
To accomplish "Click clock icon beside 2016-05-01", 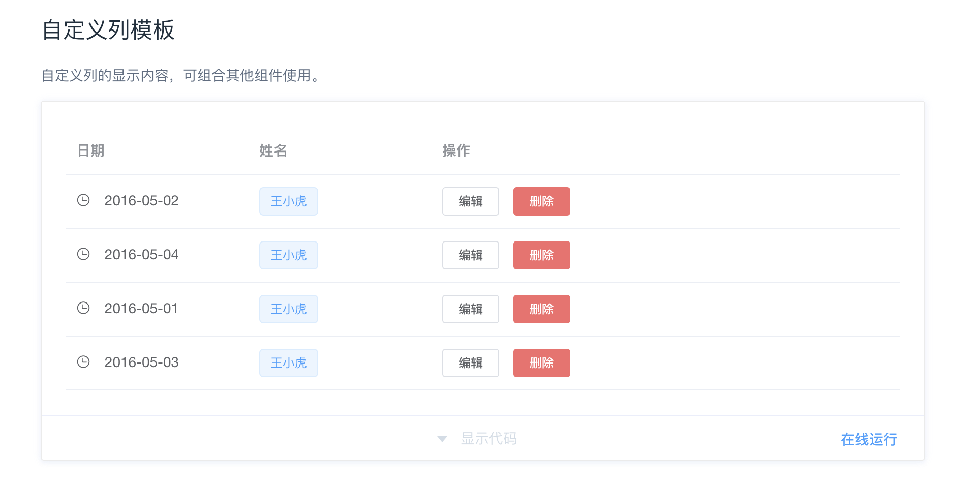I will pyautogui.click(x=83, y=308).
